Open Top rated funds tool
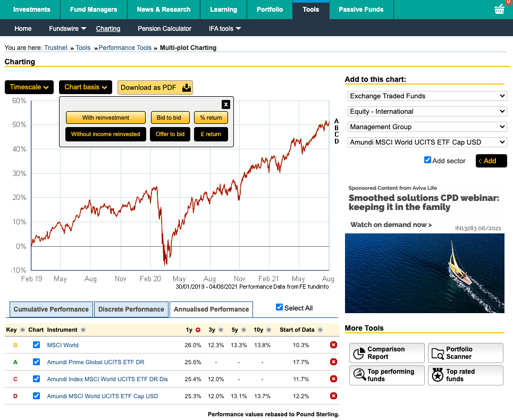The height and width of the screenshot is (420, 513). pyautogui.click(x=465, y=375)
